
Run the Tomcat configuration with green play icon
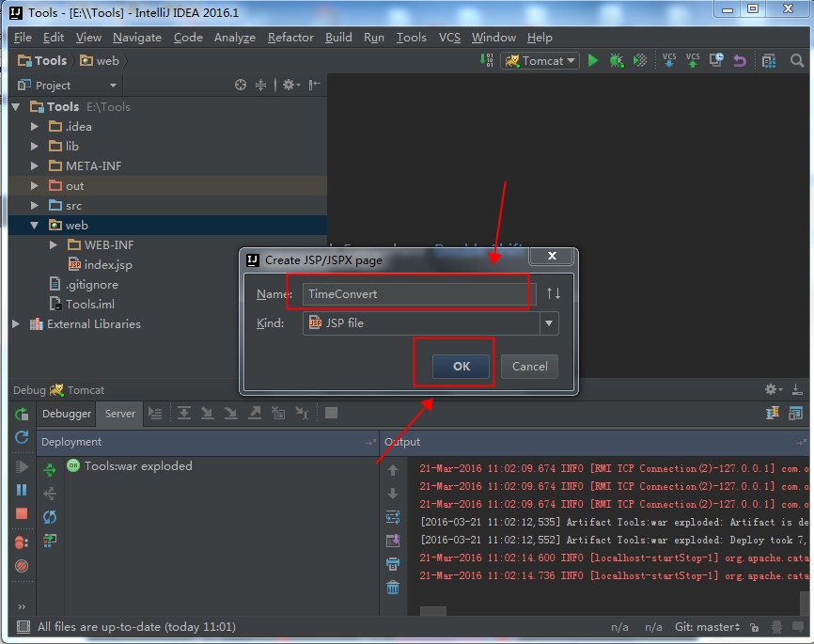click(593, 61)
